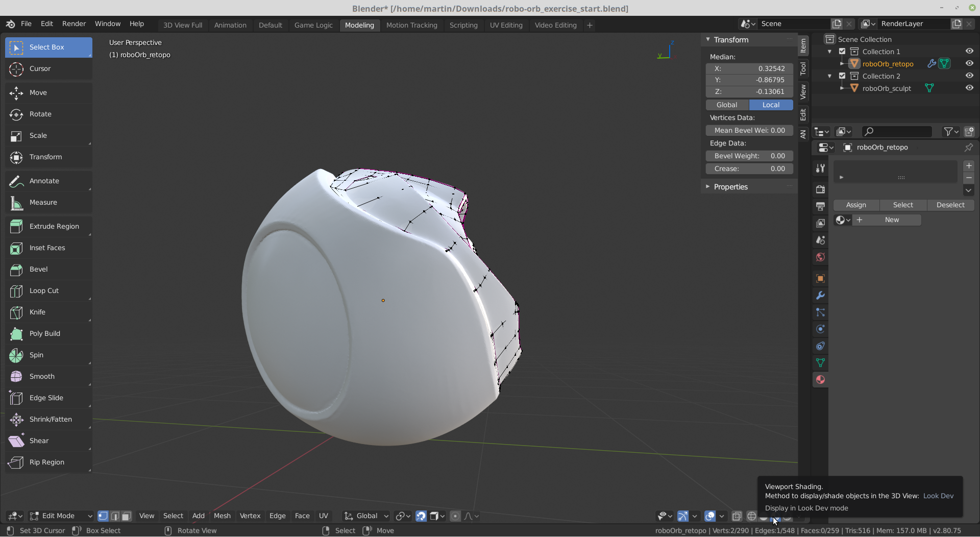Choose the Poly Build tool

coord(48,333)
